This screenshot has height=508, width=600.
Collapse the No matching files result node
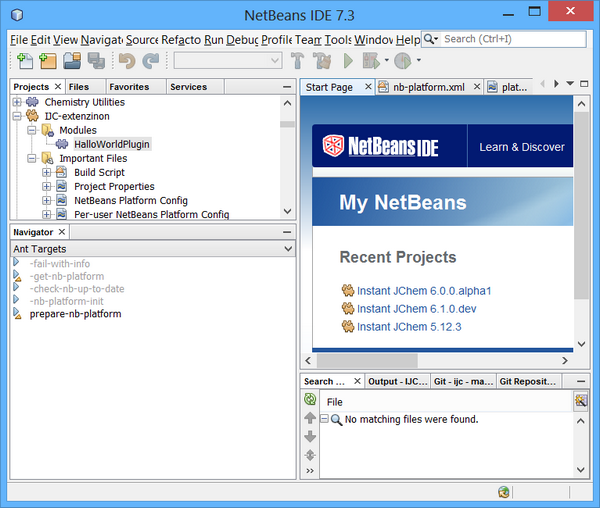point(325,419)
